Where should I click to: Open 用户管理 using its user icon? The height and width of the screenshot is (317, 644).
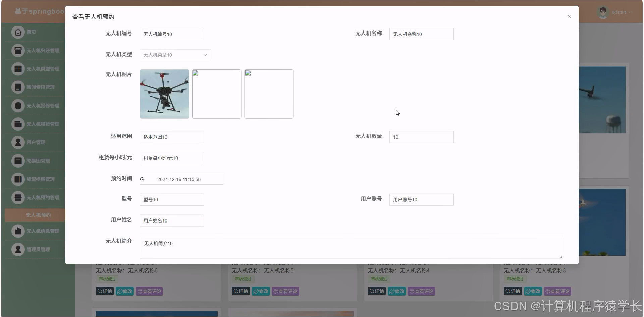pos(18,142)
